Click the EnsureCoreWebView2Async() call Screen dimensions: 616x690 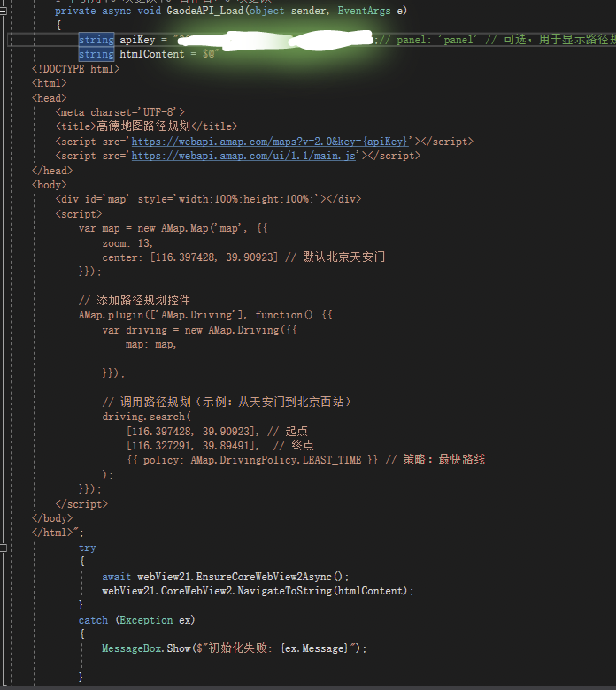269,577
